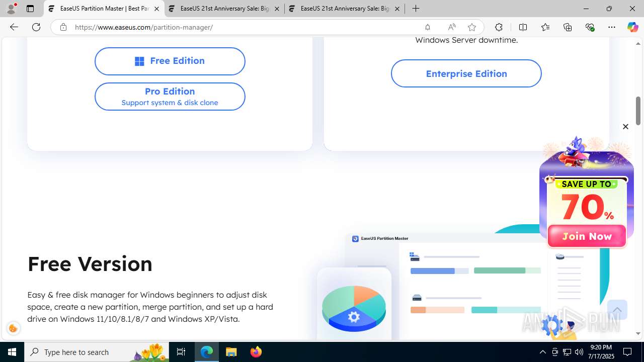The width and height of the screenshot is (644, 362).
Task: Open the tab actions menu icon
Action: [x=30, y=9]
